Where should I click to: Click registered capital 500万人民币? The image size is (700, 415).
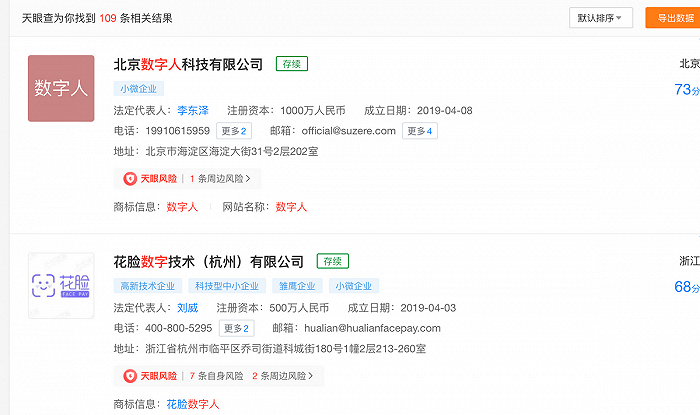299,308
